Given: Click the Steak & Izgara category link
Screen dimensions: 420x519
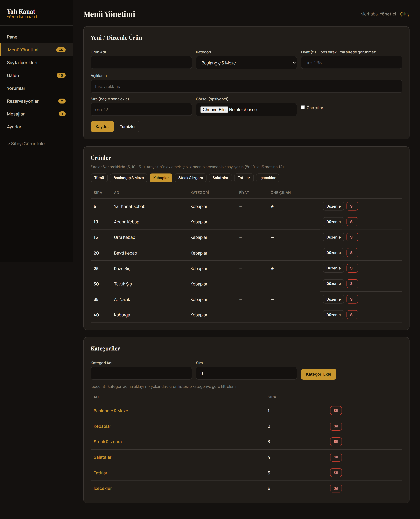Looking at the screenshot, I should (108, 442).
